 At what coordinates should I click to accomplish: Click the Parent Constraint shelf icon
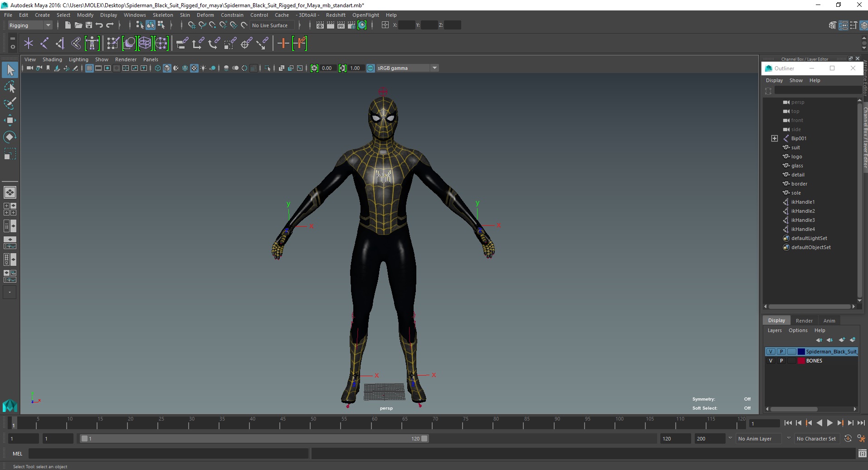pos(181,44)
